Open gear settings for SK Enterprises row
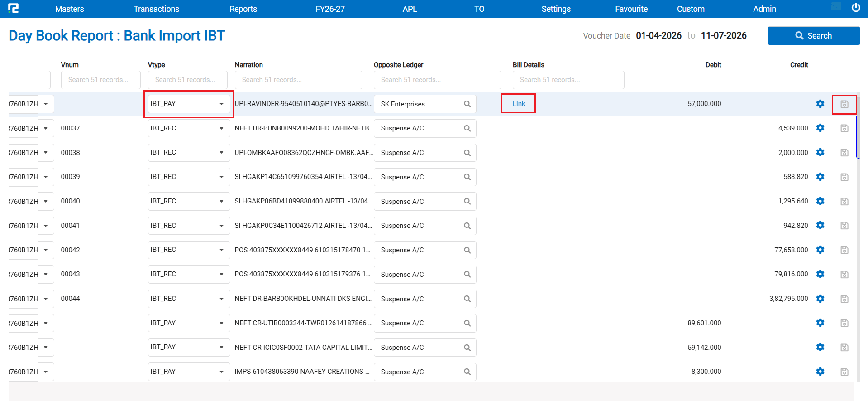This screenshot has width=868, height=401. (x=820, y=104)
